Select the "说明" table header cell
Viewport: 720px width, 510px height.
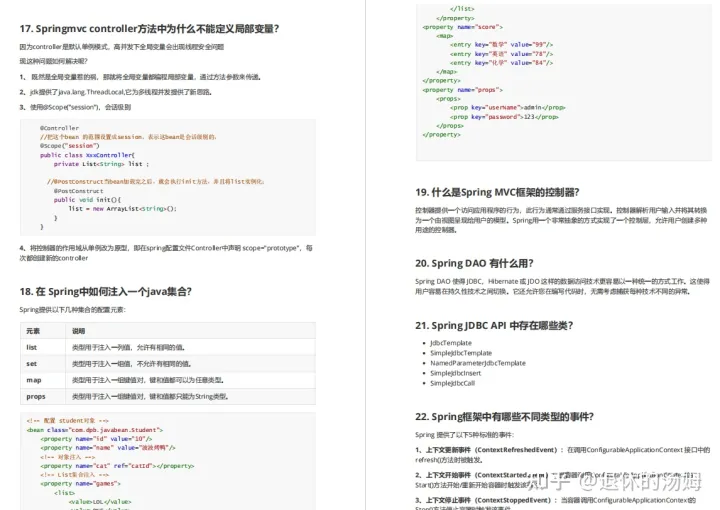(191, 331)
